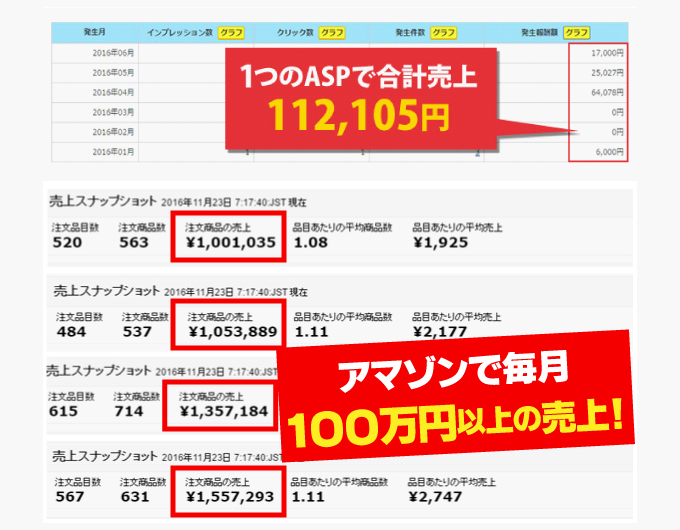Screen dimensions: 680x530
Task: Click the 17,000円 earnings value
Action: [x=606, y=53]
